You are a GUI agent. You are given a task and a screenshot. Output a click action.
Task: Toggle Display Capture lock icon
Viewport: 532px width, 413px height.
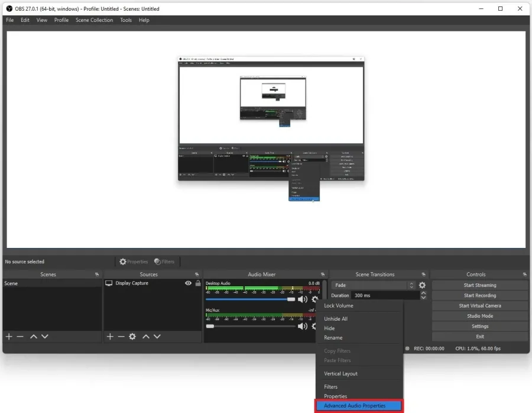coord(198,283)
